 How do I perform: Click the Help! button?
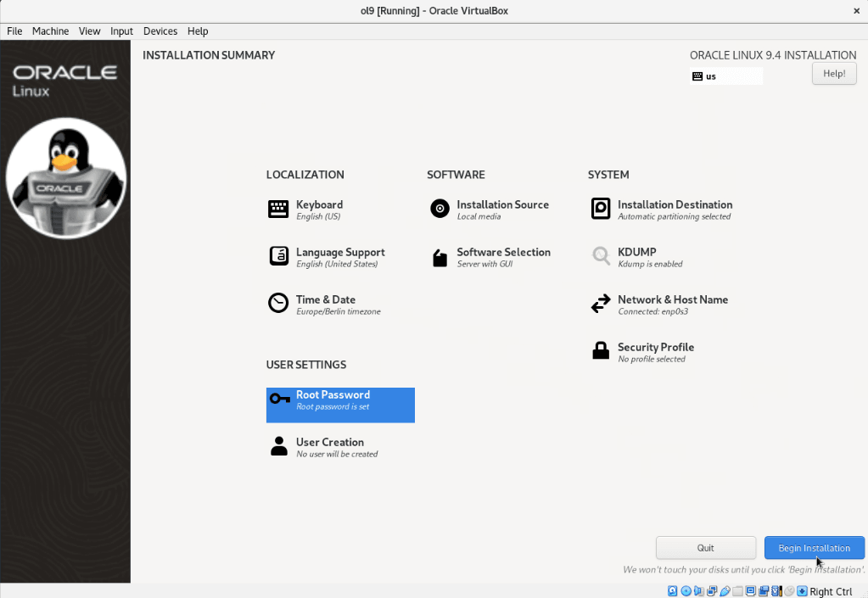(x=834, y=74)
